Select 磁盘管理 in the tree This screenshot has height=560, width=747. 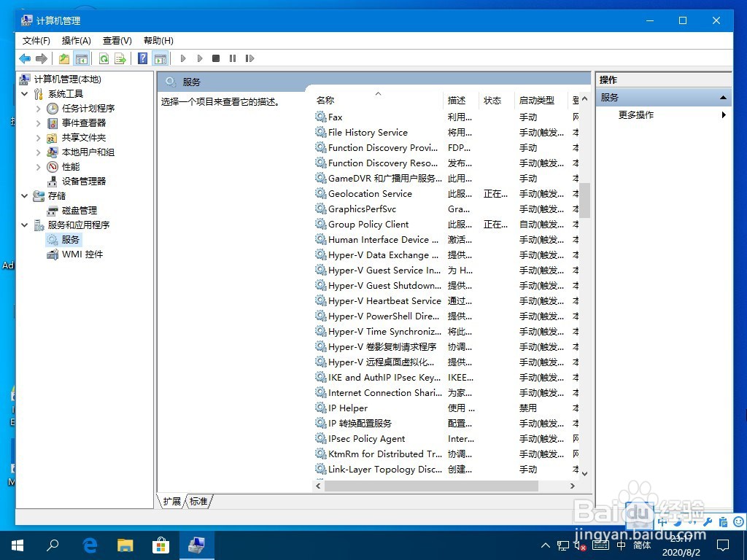click(80, 211)
